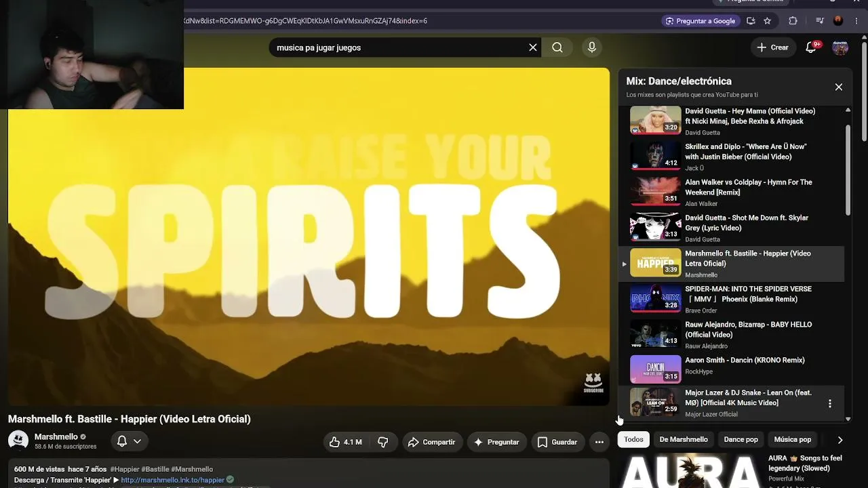Image resolution: width=868 pixels, height=488 pixels.
Task: Open the marshmello.lnk.to/happier link
Action: click(x=172, y=480)
